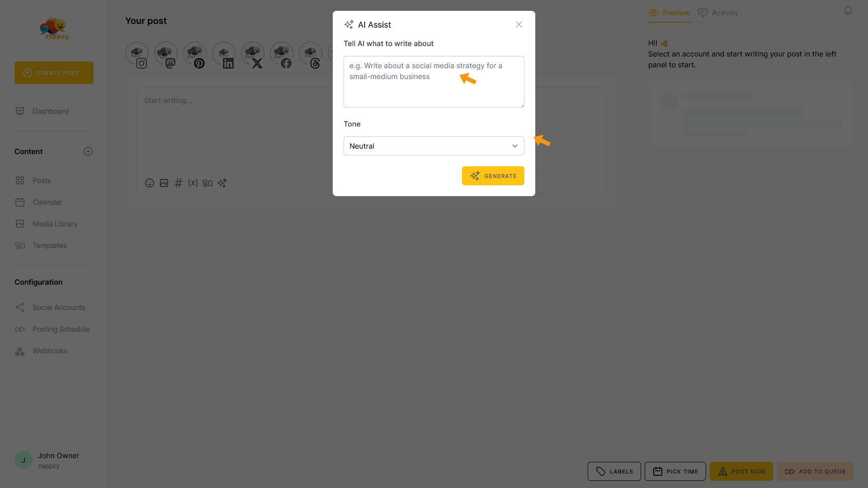Click the AI Assist sparkle icon
868x488 pixels.
222,183
